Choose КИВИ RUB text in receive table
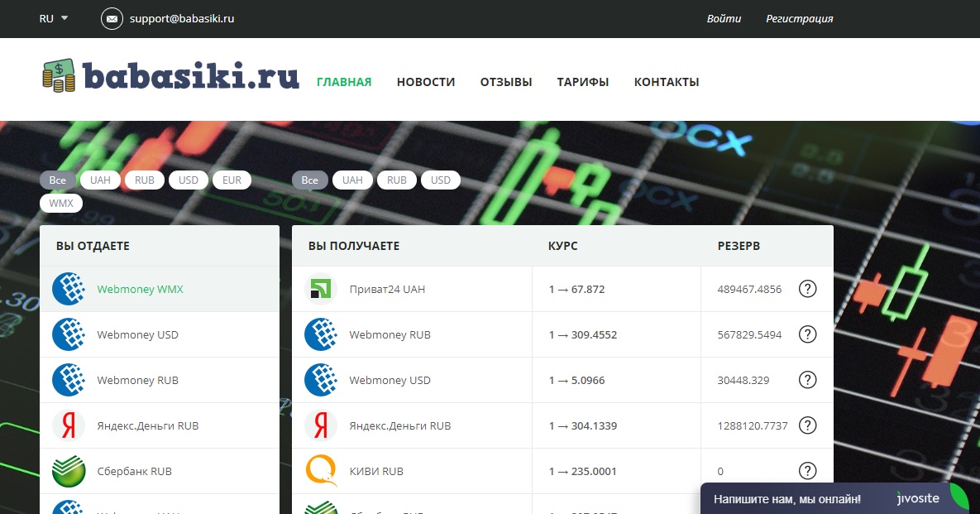The width and height of the screenshot is (980, 514). [376, 472]
